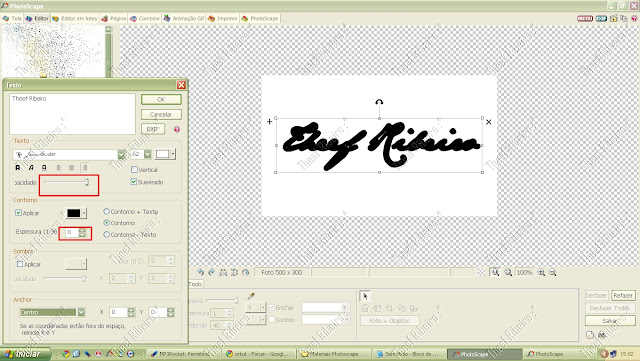
Task: Toggle Aplicar under Contorno
Action: [18, 213]
